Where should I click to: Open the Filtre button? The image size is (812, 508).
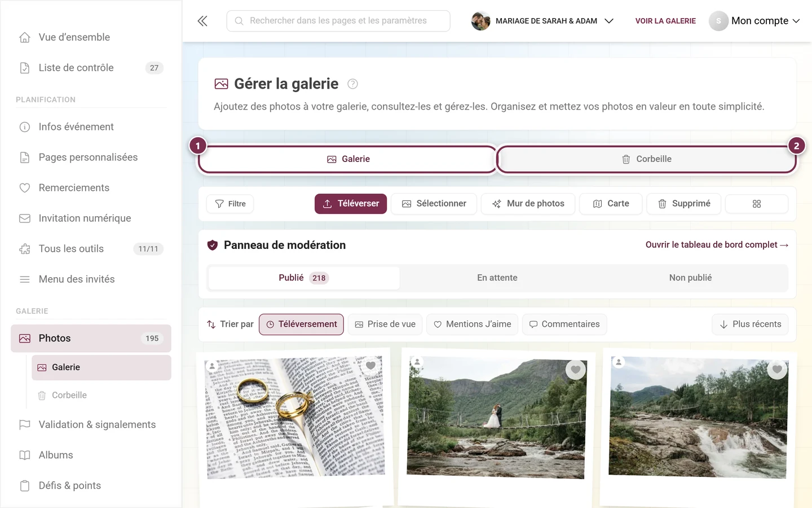coord(230,204)
